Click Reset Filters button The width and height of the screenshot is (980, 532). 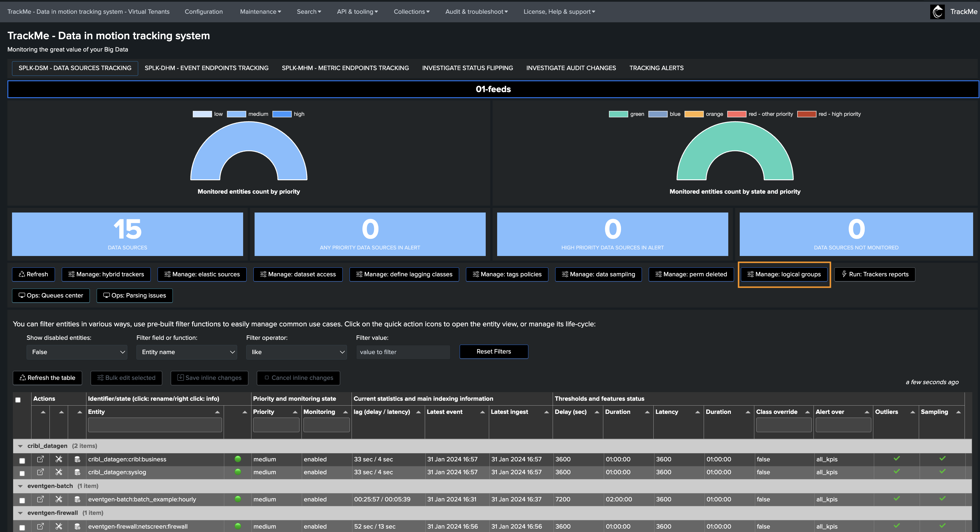[x=493, y=351]
